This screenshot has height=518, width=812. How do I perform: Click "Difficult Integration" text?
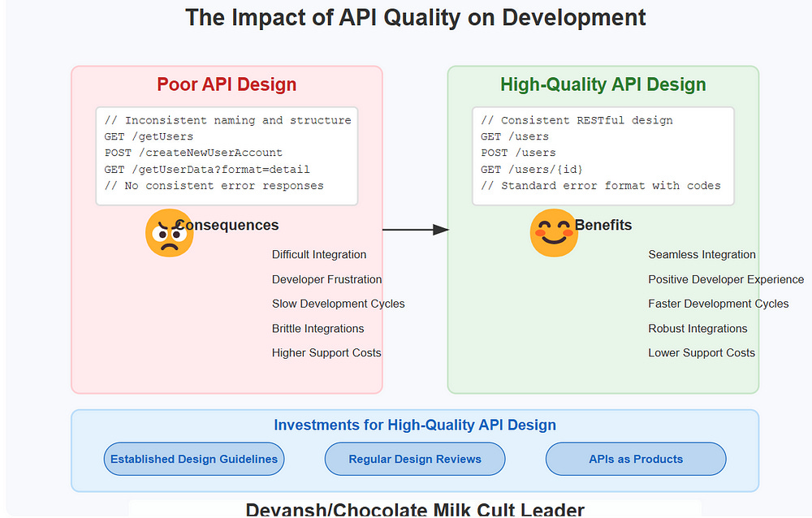(319, 255)
